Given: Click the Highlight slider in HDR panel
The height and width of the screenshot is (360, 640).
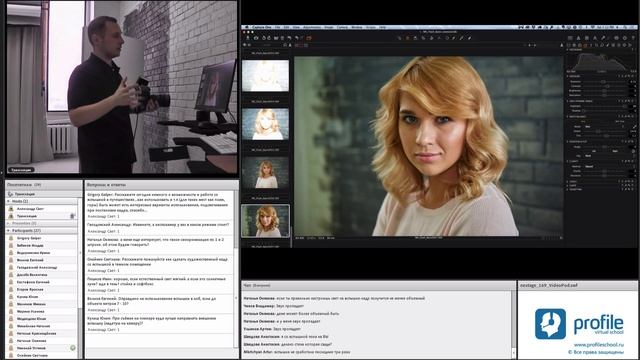Looking at the screenshot, I should point(624,106).
